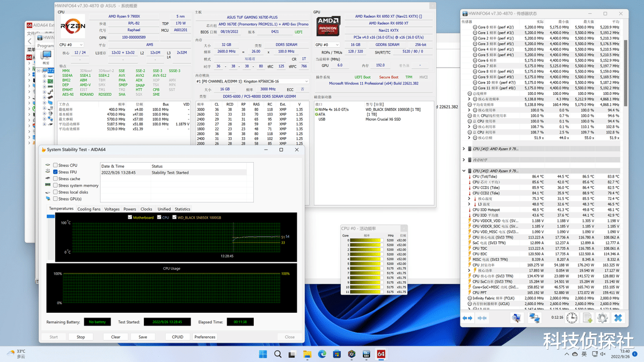This screenshot has width=644, height=362.
Task: Uncheck the Stress FPU checkbox
Action: 55,172
